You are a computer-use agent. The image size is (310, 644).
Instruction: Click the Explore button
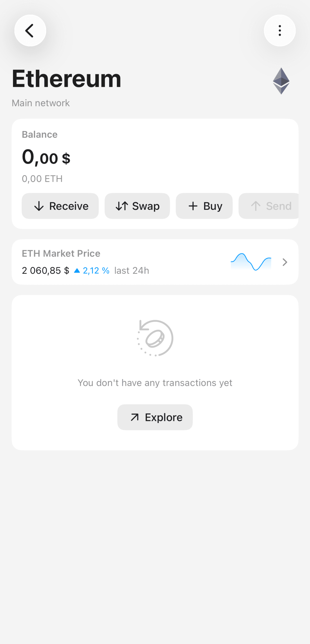tap(155, 417)
